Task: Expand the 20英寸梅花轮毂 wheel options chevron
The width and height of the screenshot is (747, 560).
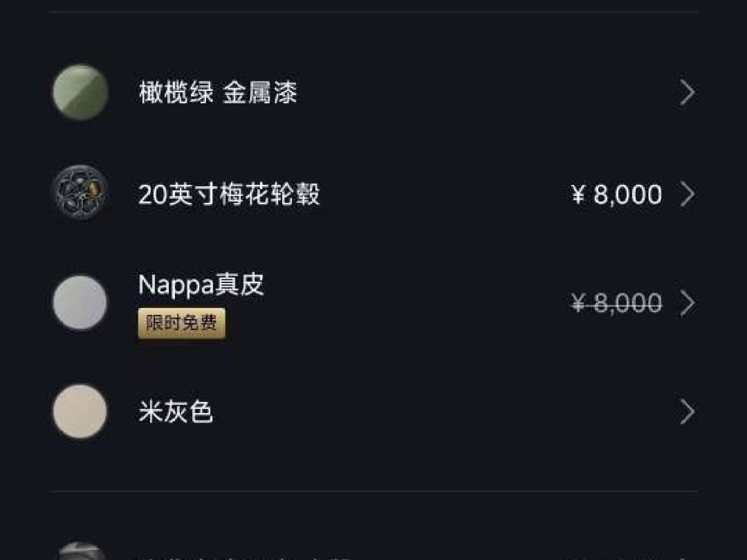Action: tap(687, 194)
